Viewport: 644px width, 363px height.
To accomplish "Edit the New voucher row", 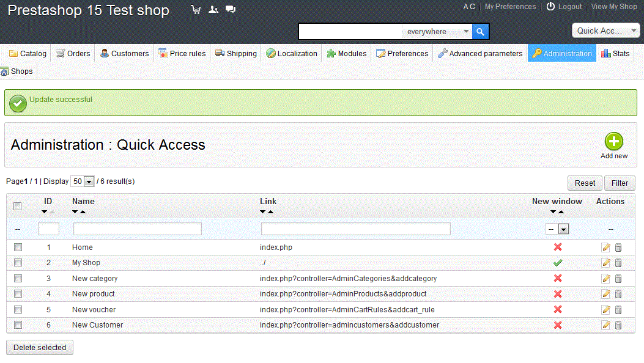I will click(x=605, y=310).
